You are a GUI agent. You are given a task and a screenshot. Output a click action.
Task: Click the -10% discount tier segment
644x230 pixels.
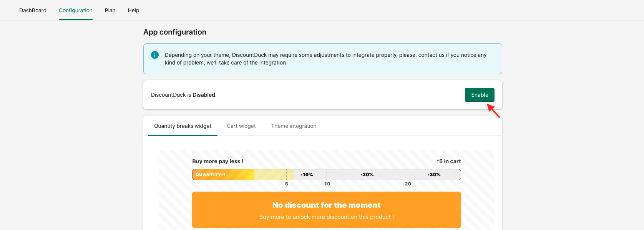(x=307, y=175)
